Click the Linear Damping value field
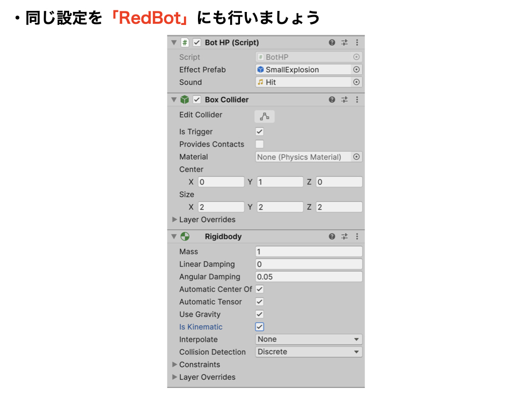The height and width of the screenshot is (399, 532). click(x=309, y=264)
